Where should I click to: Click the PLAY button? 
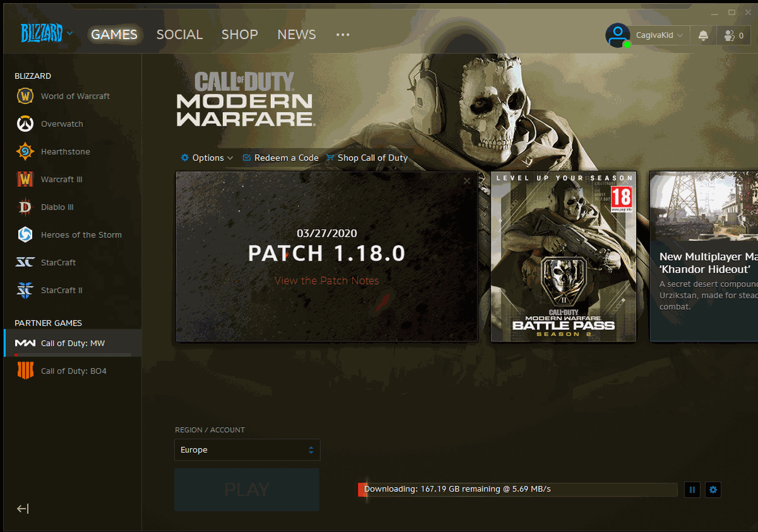(247, 490)
